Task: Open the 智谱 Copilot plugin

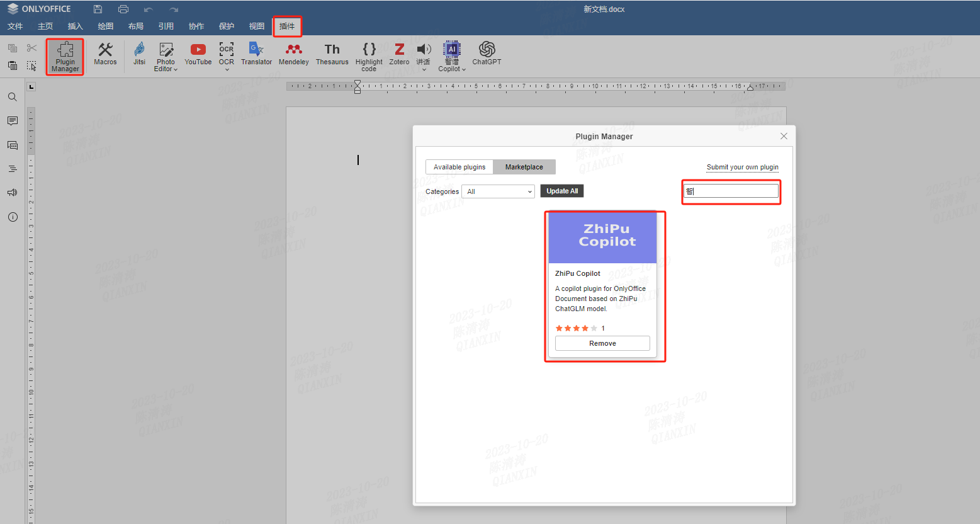Action: pyautogui.click(x=452, y=54)
